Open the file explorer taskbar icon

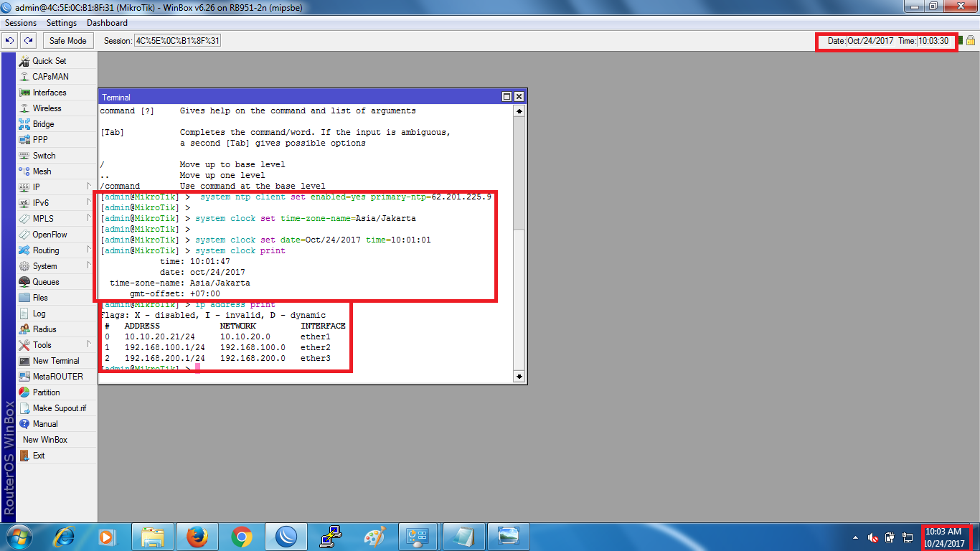(x=153, y=537)
